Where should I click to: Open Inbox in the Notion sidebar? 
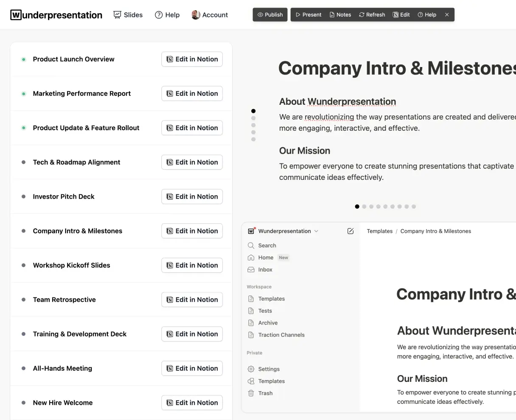point(265,270)
